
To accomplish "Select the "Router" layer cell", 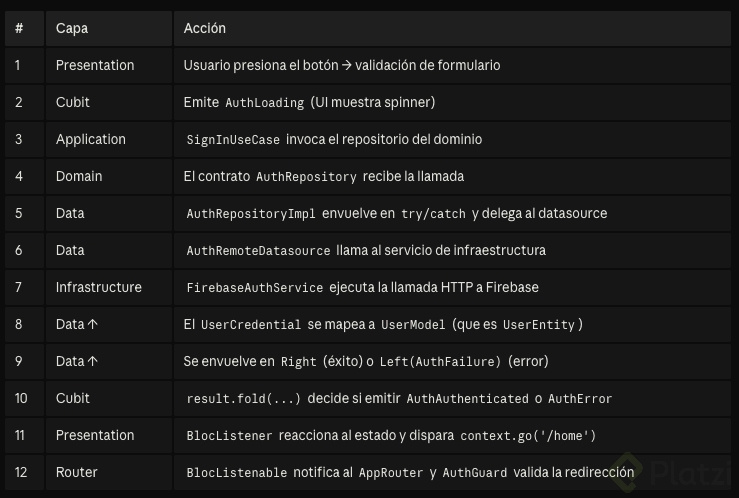I will 76,472.
